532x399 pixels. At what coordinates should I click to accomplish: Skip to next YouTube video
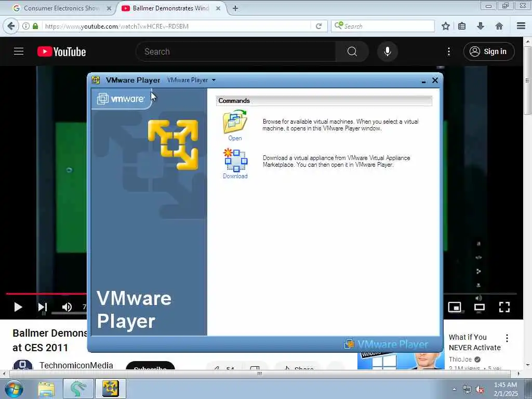43,307
